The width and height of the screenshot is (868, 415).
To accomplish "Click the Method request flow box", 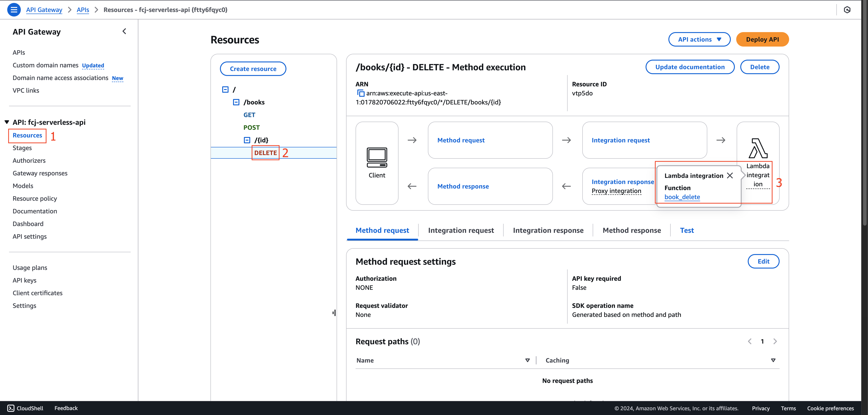I will 490,140.
